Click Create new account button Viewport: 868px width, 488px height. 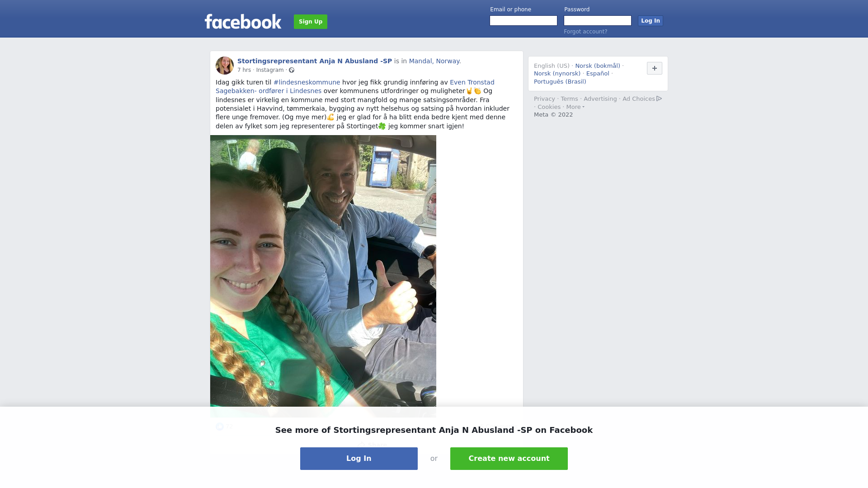tap(509, 459)
